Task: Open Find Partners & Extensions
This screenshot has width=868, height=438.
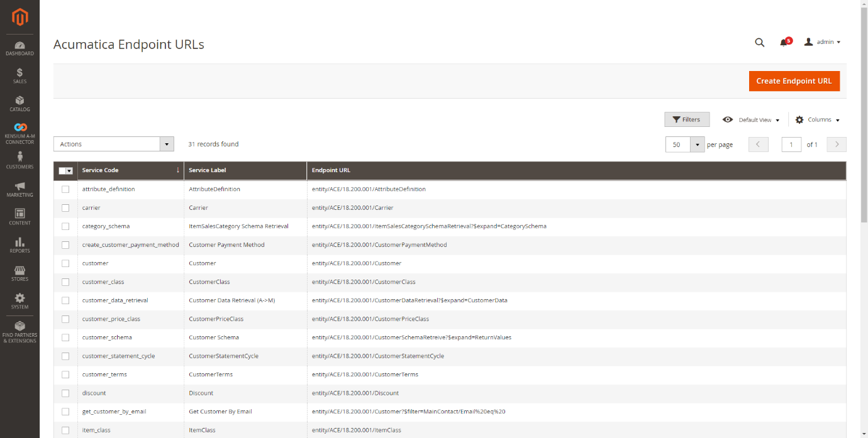Action: (x=19, y=332)
